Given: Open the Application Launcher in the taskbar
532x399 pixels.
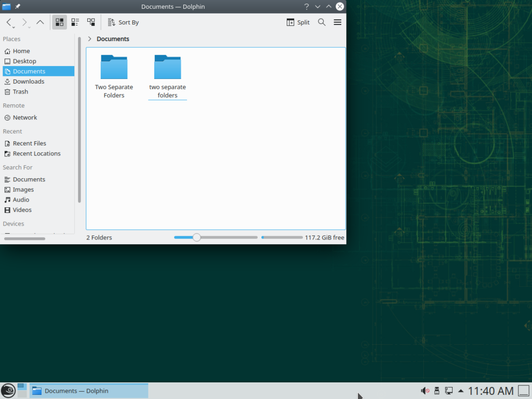Looking at the screenshot, I should coord(7,390).
